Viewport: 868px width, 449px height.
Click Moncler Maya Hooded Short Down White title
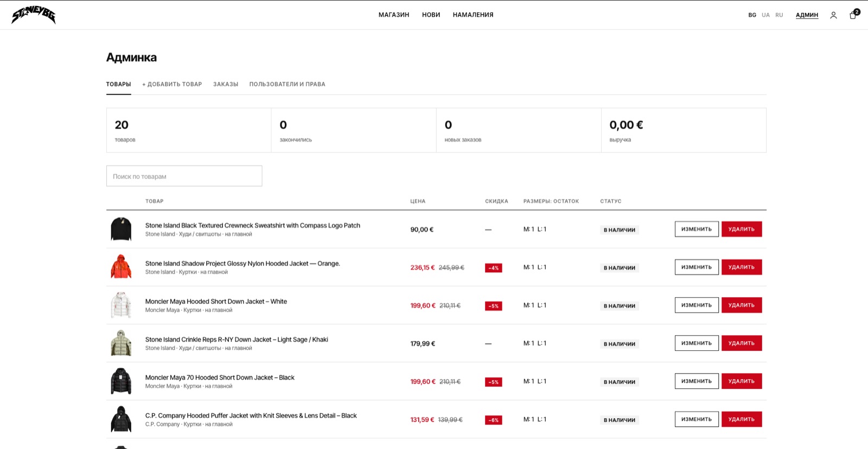tap(216, 302)
